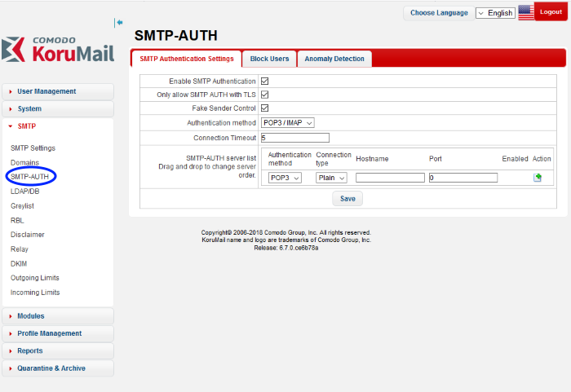The image size is (571, 392).
Task: Toggle Enable SMTP Authentication checkbox
Action: [x=264, y=81]
